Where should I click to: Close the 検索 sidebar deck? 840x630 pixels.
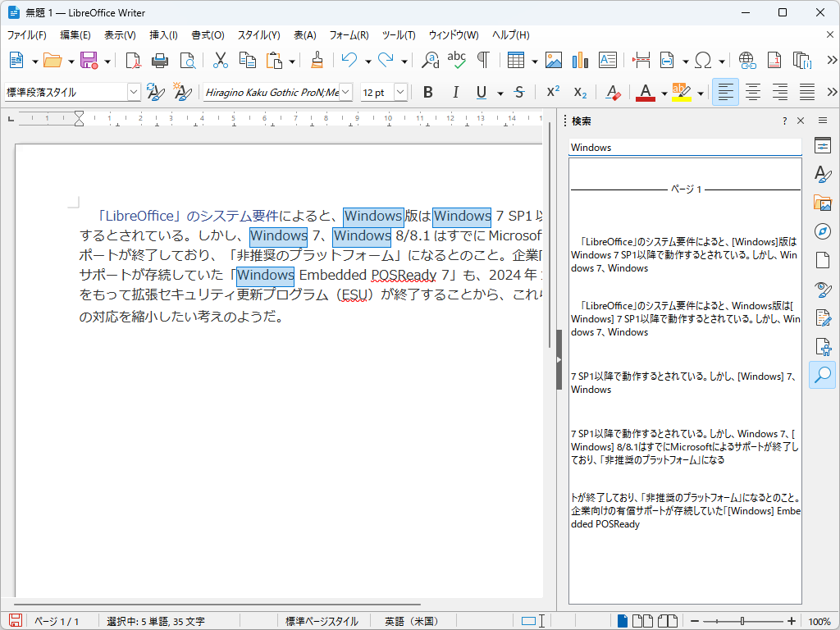801,121
